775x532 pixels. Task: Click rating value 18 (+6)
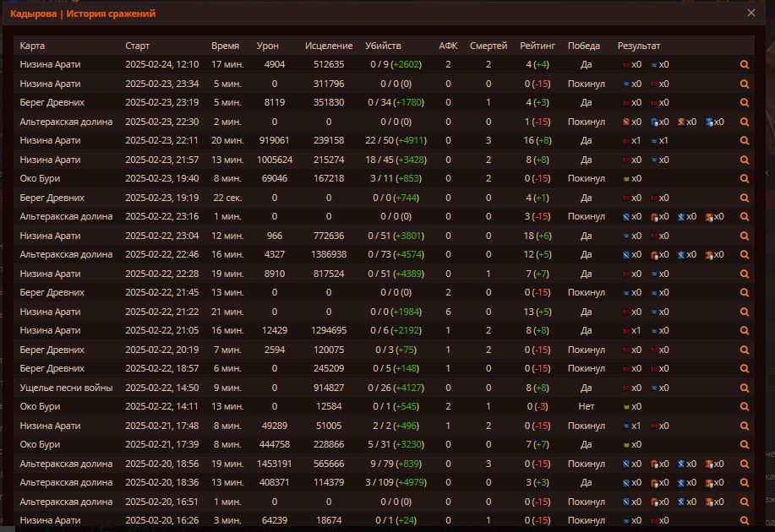pyautogui.click(x=538, y=236)
